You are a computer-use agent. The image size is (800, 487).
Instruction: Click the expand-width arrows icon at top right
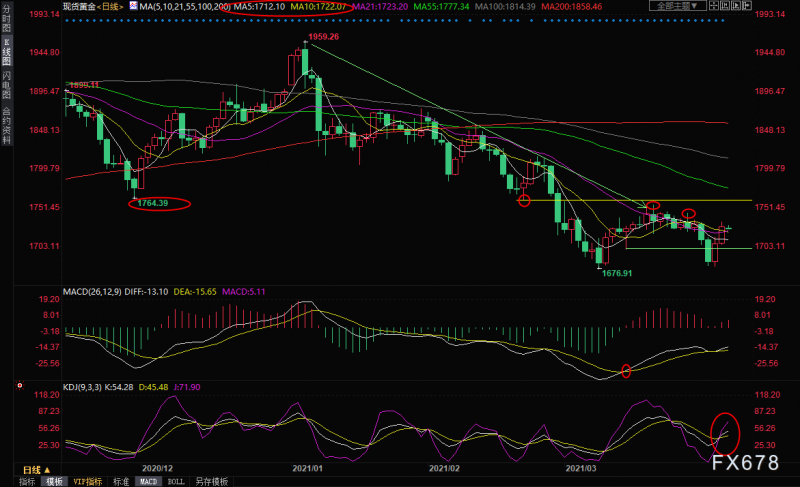tap(714, 6)
